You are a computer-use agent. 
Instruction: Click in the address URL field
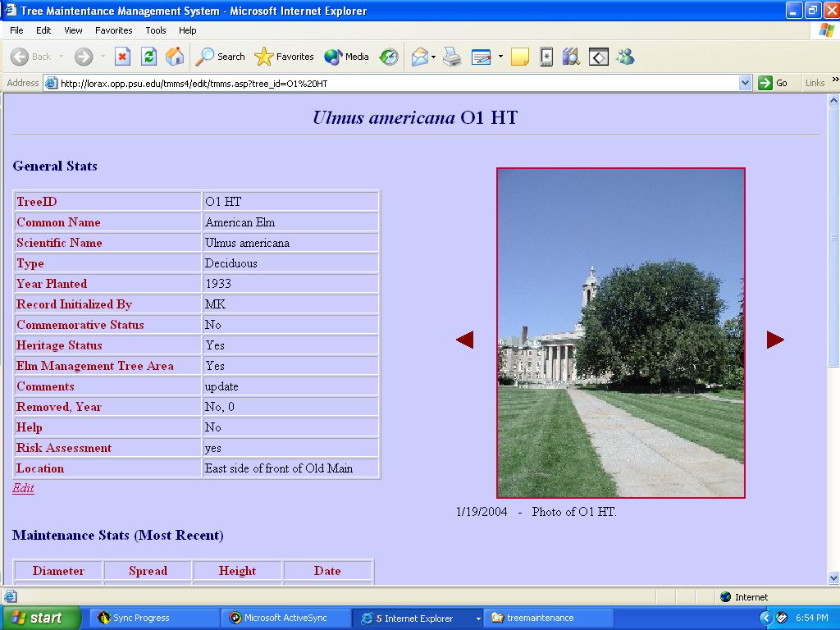tap(398, 83)
